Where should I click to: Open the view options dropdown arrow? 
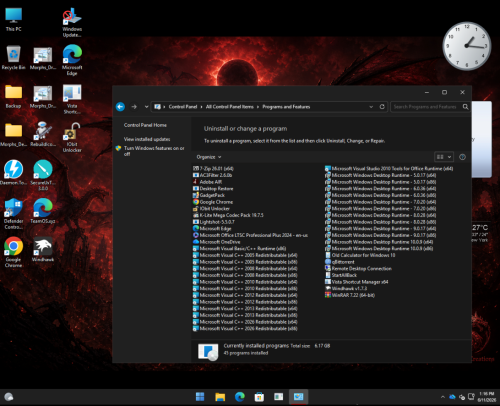click(449, 157)
